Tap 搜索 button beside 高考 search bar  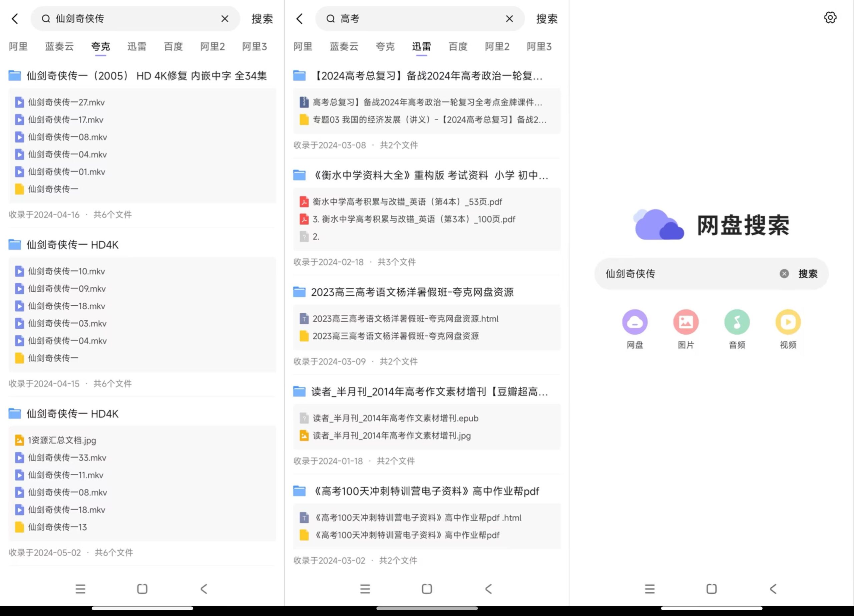[x=547, y=19]
